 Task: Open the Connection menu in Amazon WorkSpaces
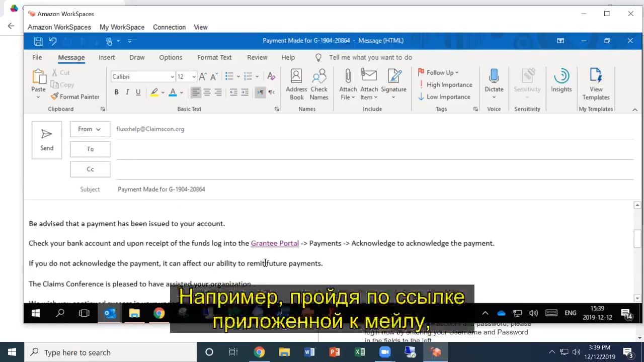[x=169, y=27]
